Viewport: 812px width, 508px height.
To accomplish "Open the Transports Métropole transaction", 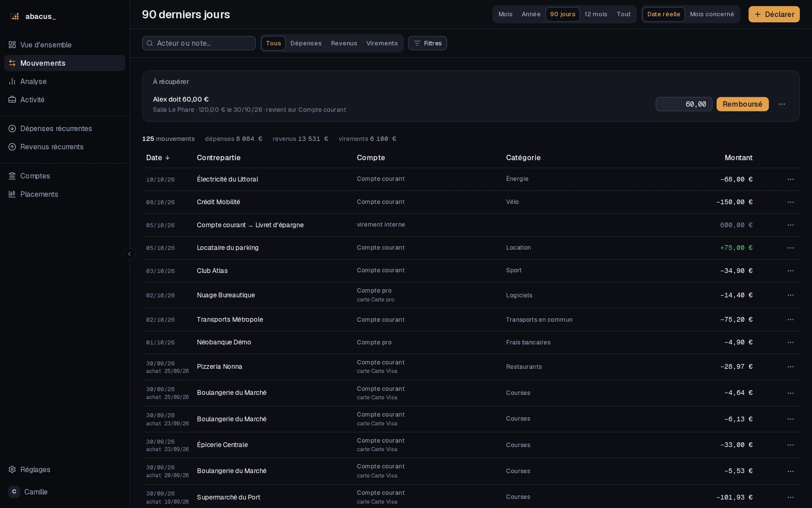I will tap(471, 320).
